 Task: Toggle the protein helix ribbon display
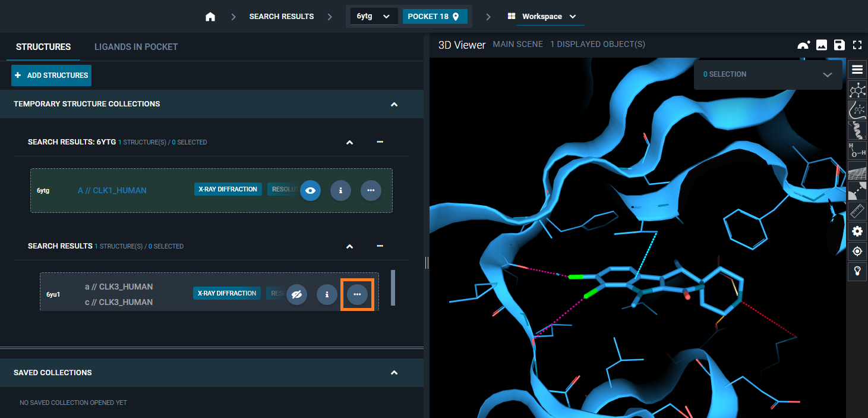point(857,130)
